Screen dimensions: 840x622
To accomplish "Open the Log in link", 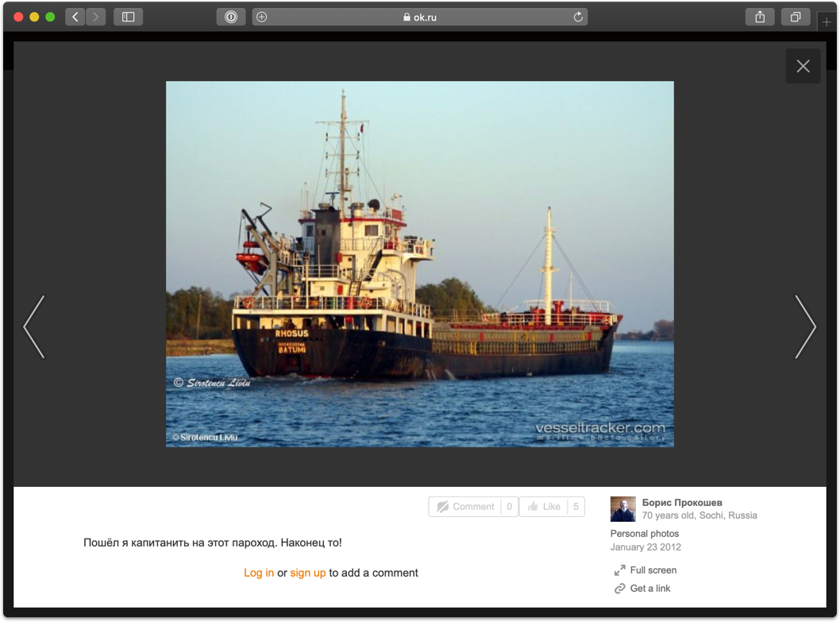I will pyautogui.click(x=259, y=573).
